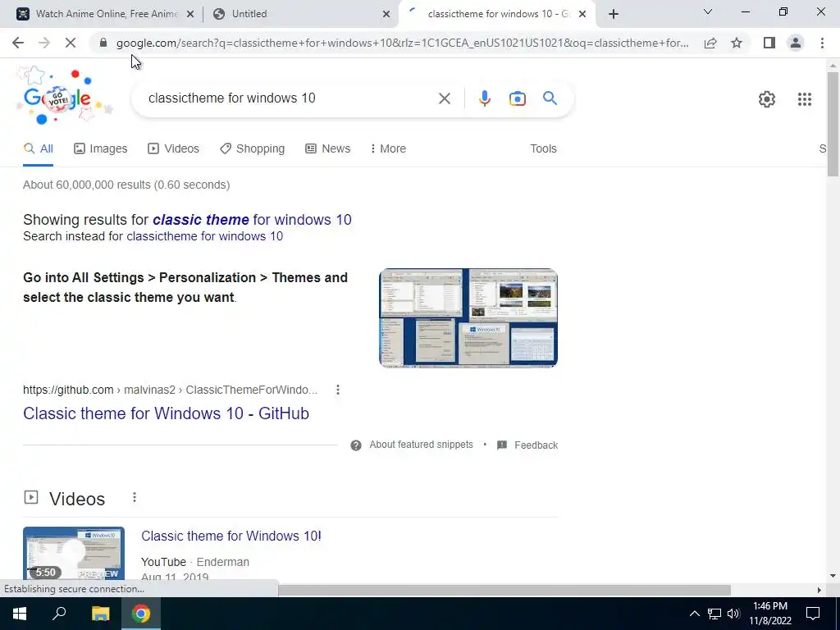
Task: Click the URL address bar
Action: (x=402, y=43)
